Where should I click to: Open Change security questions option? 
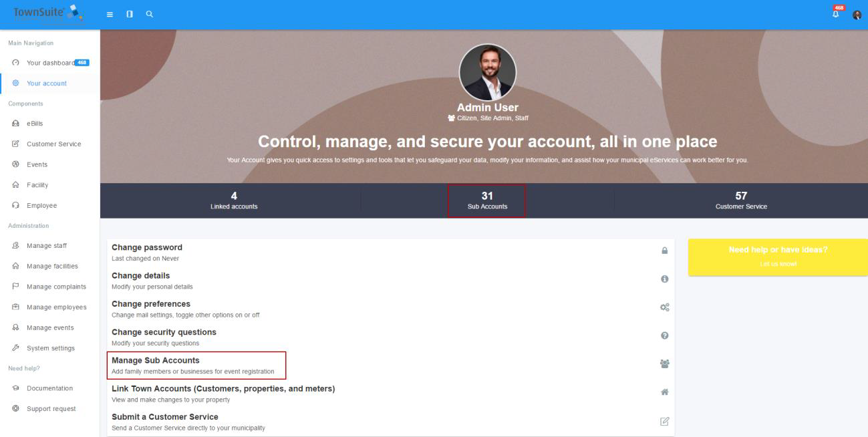pyautogui.click(x=391, y=337)
